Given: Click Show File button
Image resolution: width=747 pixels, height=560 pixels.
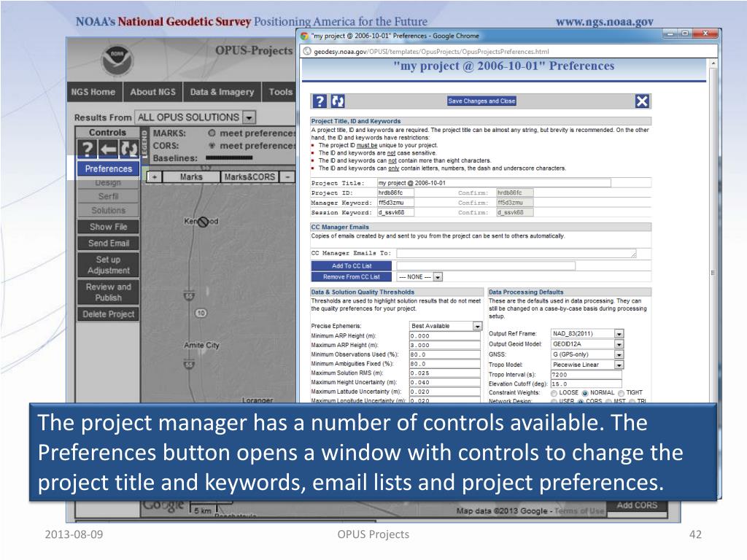Looking at the screenshot, I should (108, 227).
